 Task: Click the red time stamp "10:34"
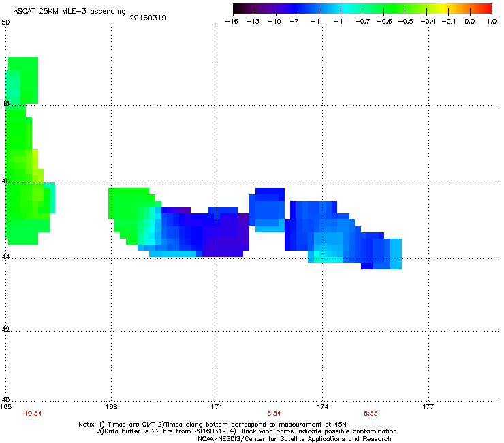(x=33, y=414)
